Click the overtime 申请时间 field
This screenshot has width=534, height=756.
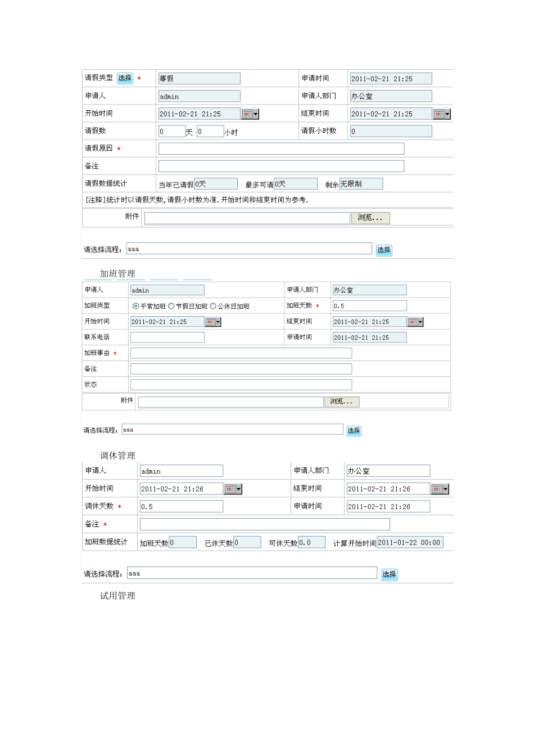pos(369,337)
